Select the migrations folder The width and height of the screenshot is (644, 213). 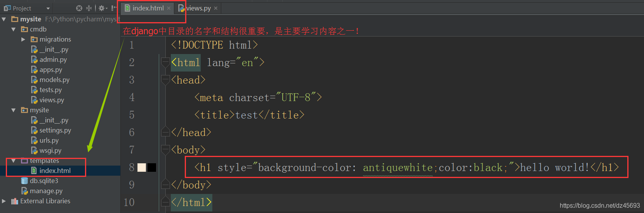tap(55, 39)
